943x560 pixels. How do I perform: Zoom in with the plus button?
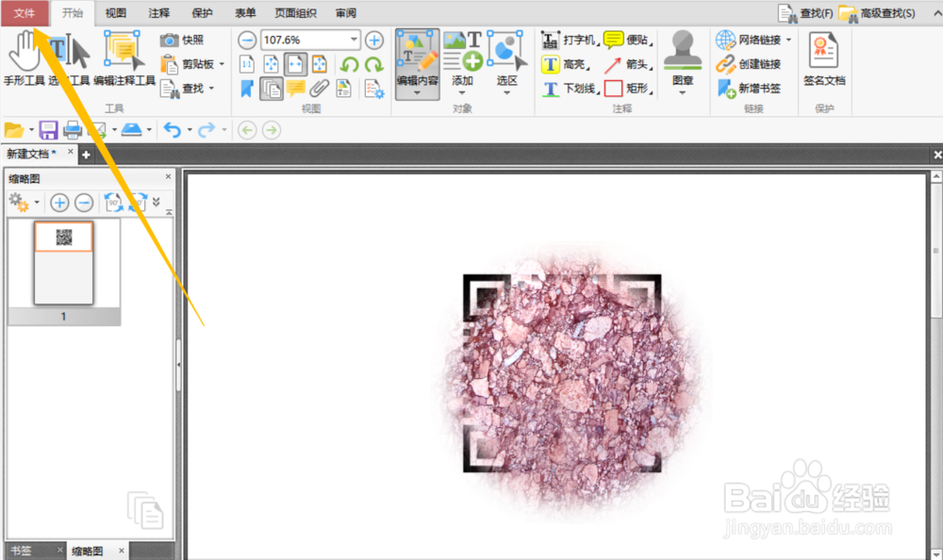[x=374, y=41]
